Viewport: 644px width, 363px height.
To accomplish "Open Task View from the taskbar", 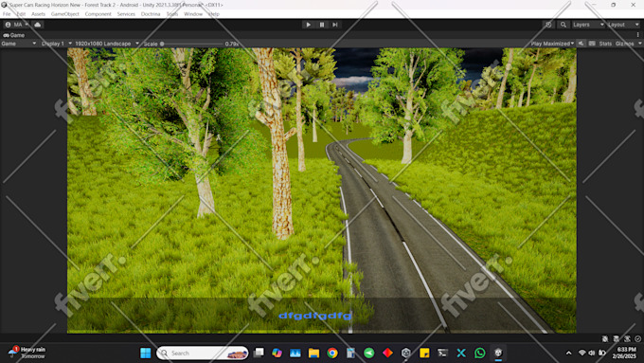I will point(259,353).
